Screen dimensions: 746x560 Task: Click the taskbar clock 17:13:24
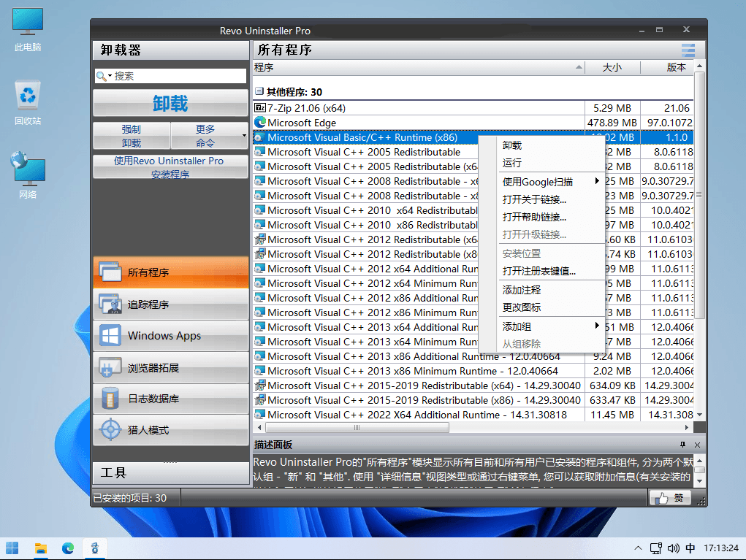pos(721,548)
